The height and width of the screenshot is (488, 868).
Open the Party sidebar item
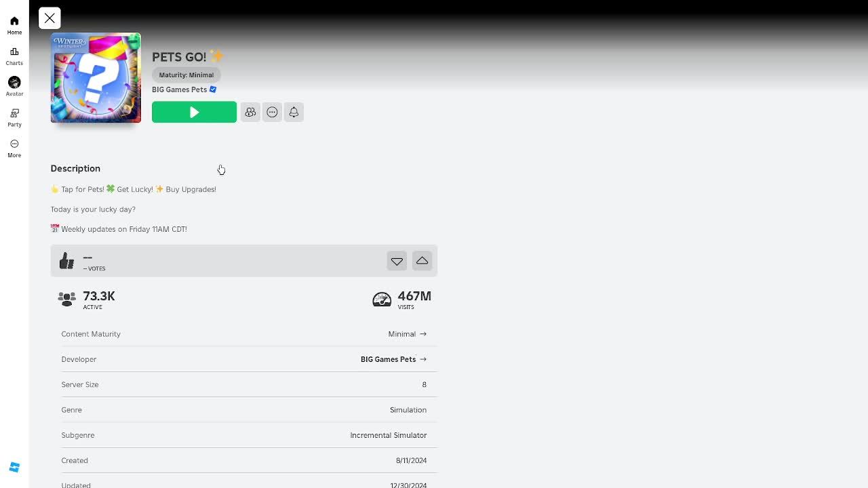click(14, 118)
